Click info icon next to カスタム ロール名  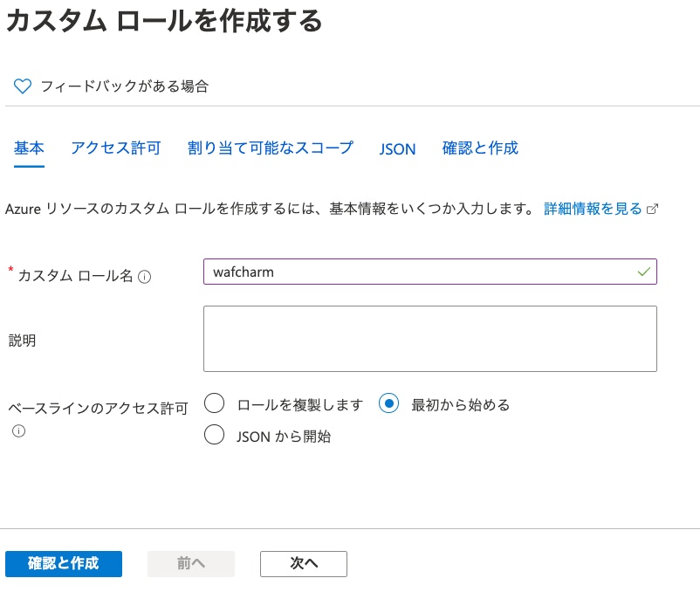145,277
